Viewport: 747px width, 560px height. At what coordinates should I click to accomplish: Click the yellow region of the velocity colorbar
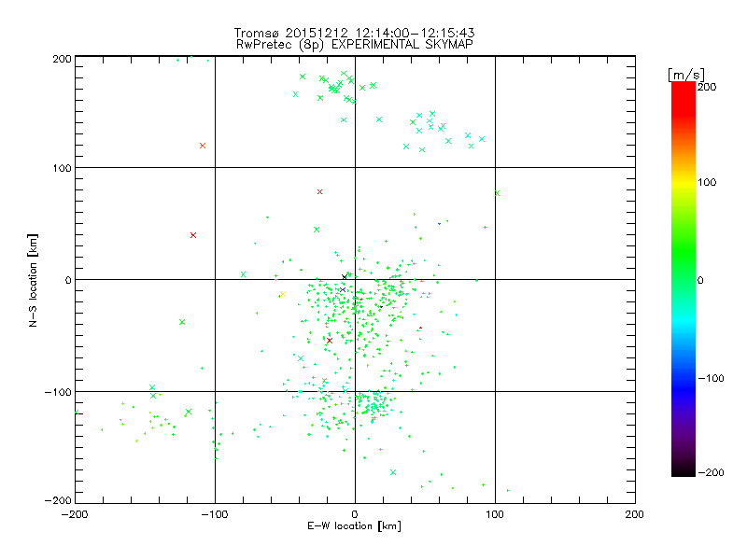(684, 183)
